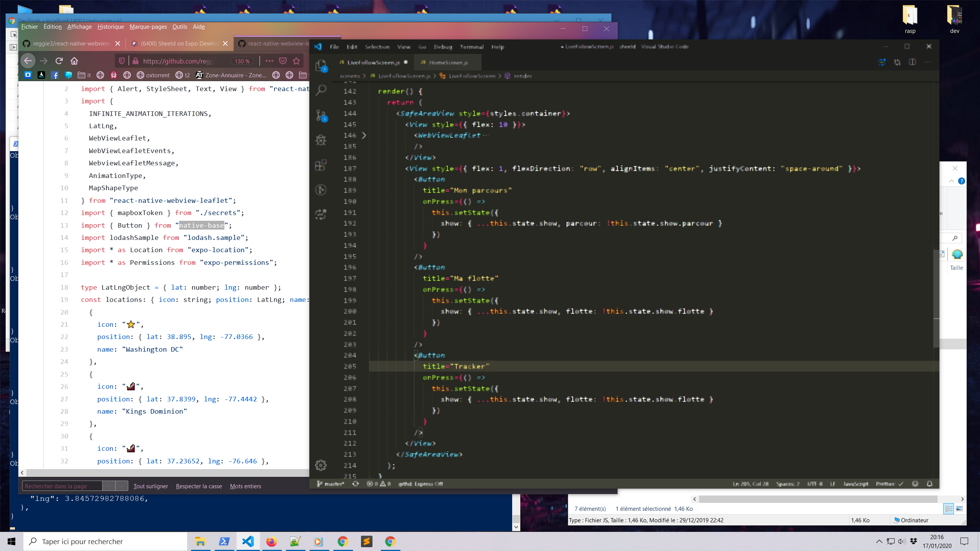Open VS Code editor More Actions menu
This screenshot has width=980, height=551.
[928, 62]
